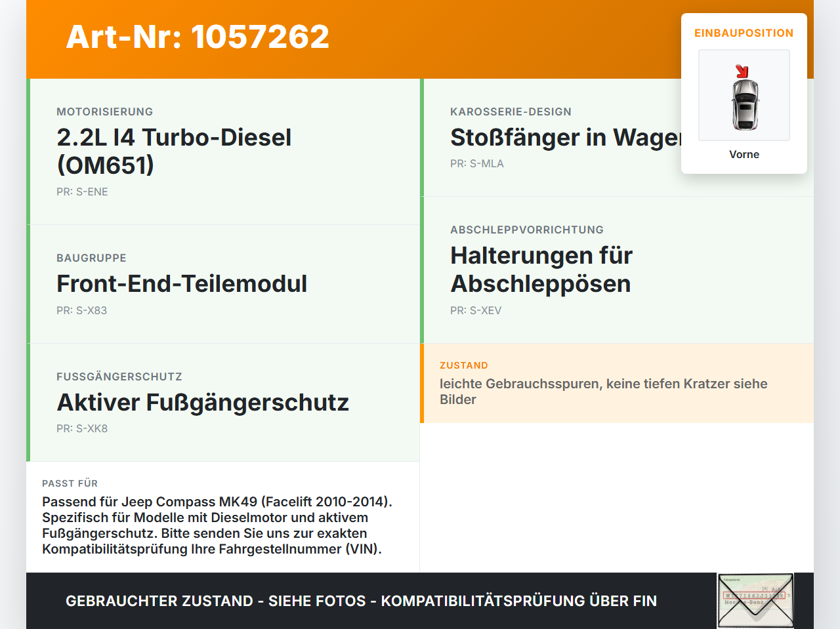
Task: Click the PASST FÜR compatibility paragraph
Action: [217, 525]
